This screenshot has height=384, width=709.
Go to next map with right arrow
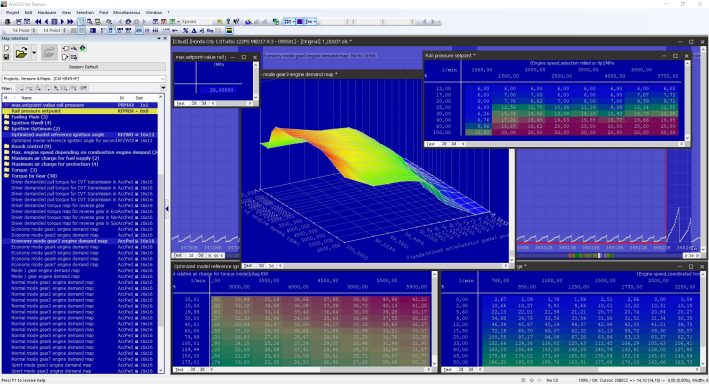(62, 21)
